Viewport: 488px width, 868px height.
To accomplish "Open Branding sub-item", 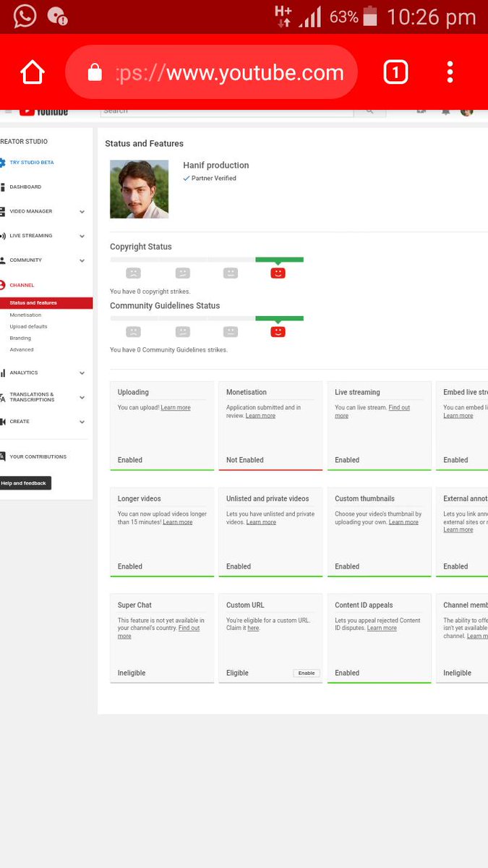I will (x=20, y=338).
